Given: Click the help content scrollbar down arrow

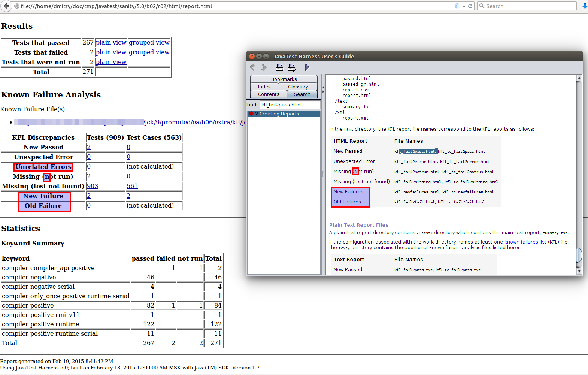Looking at the screenshot, I should (579, 271).
